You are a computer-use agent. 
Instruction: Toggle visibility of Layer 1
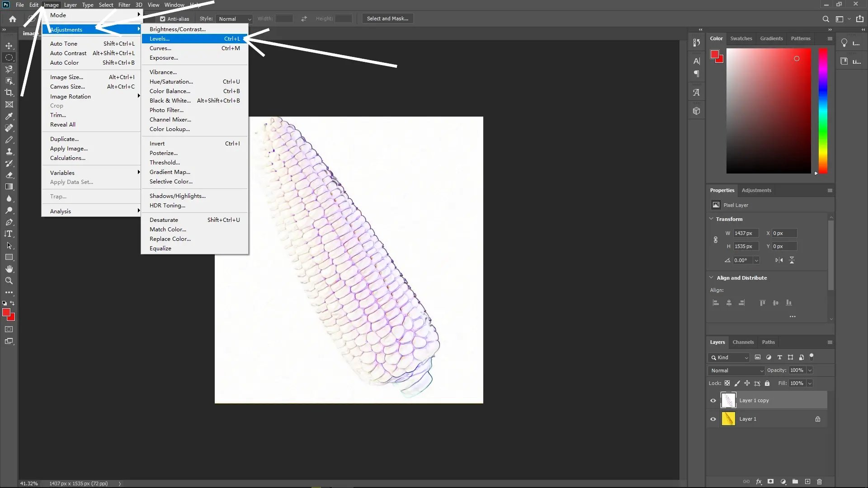[x=712, y=419]
